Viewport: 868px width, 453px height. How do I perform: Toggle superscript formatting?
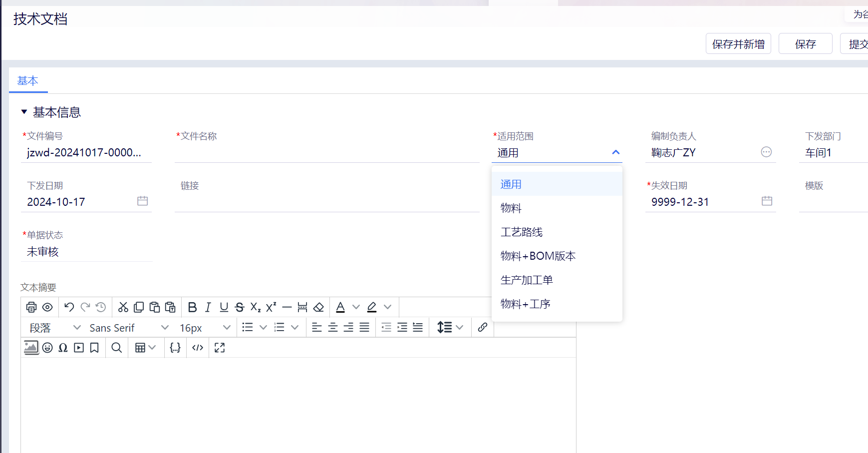[x=271, y=307]
